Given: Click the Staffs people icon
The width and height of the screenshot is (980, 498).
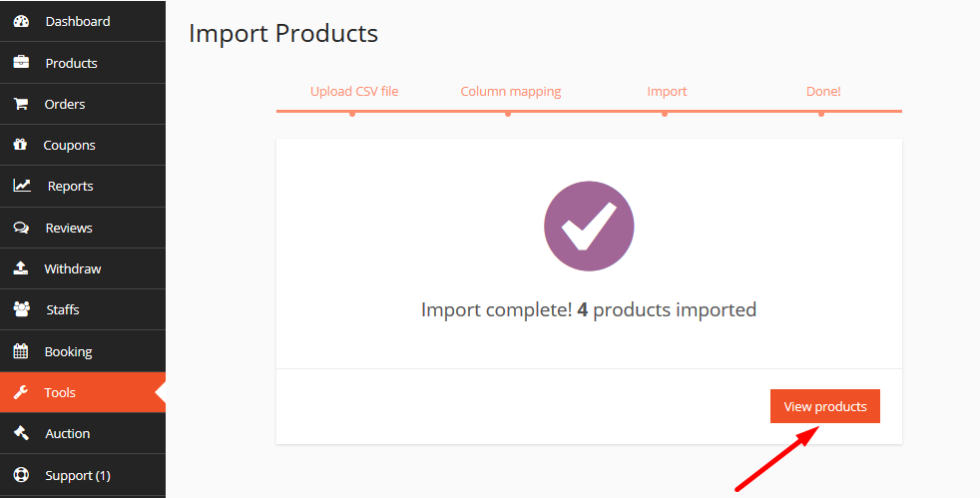Looking at the screenshot, I should (x=21, y=309).
